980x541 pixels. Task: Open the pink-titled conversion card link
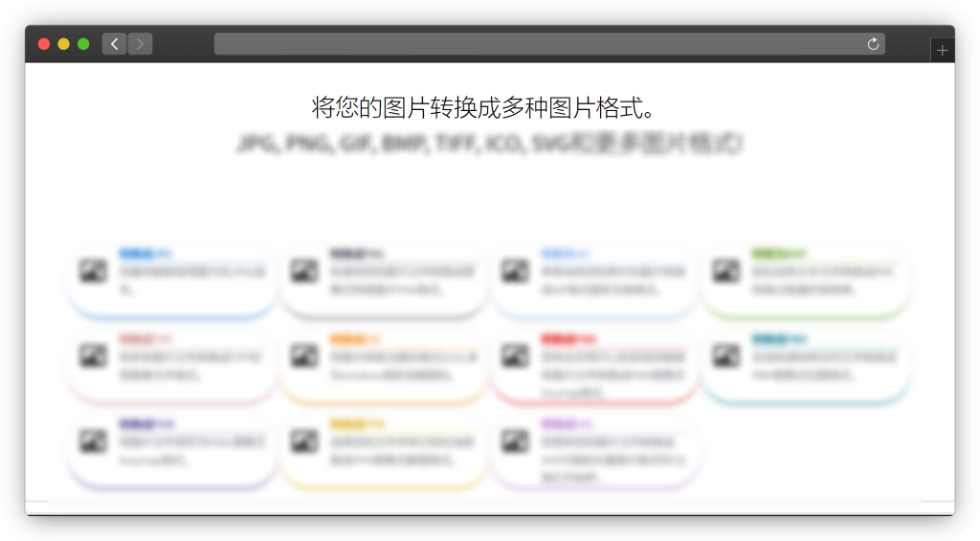click(145, 339)
